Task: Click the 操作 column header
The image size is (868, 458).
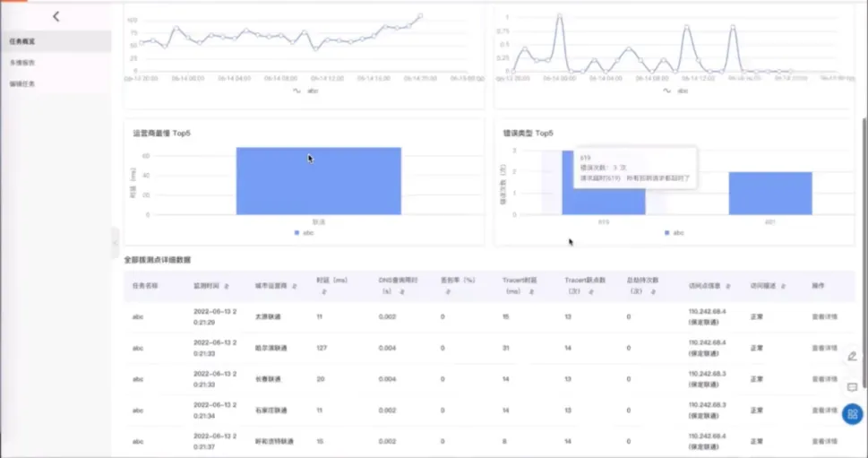Action: pyautogui.click(x=818, y=286)
